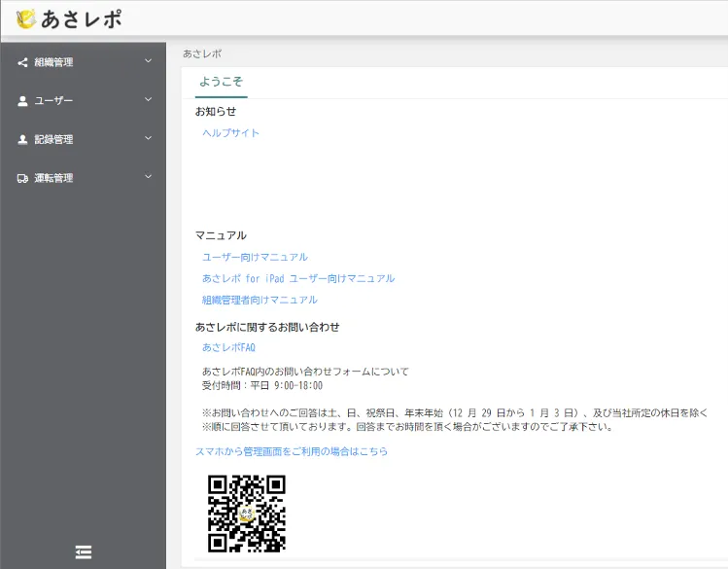Click the 記録管理 person icon
This screenshot has height=569, width=728.
[22, 139]
